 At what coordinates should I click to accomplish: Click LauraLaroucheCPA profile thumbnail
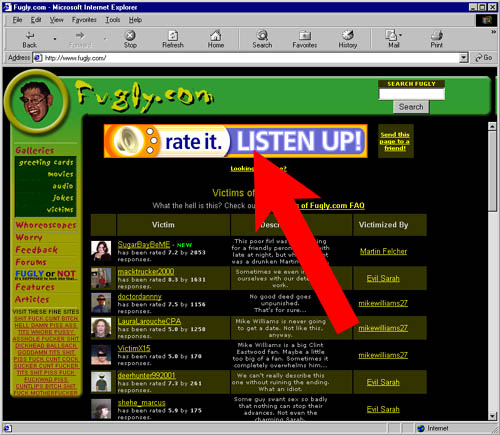coord(101,328)
